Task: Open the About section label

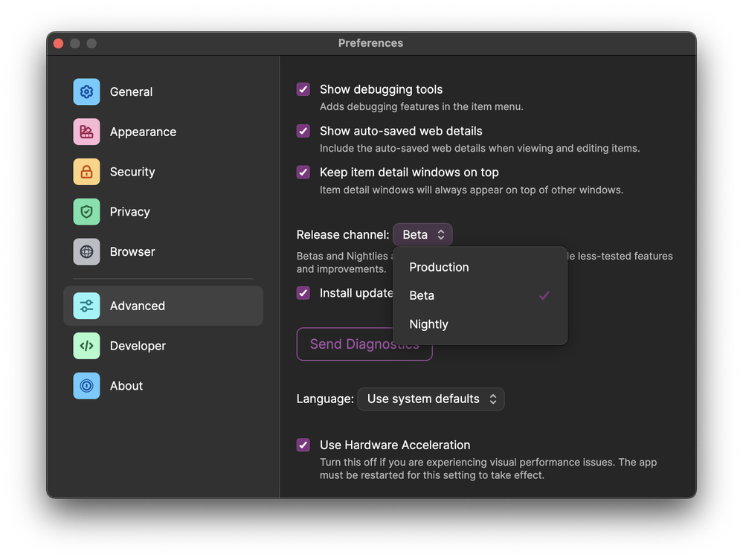Action: click(126, 386)
